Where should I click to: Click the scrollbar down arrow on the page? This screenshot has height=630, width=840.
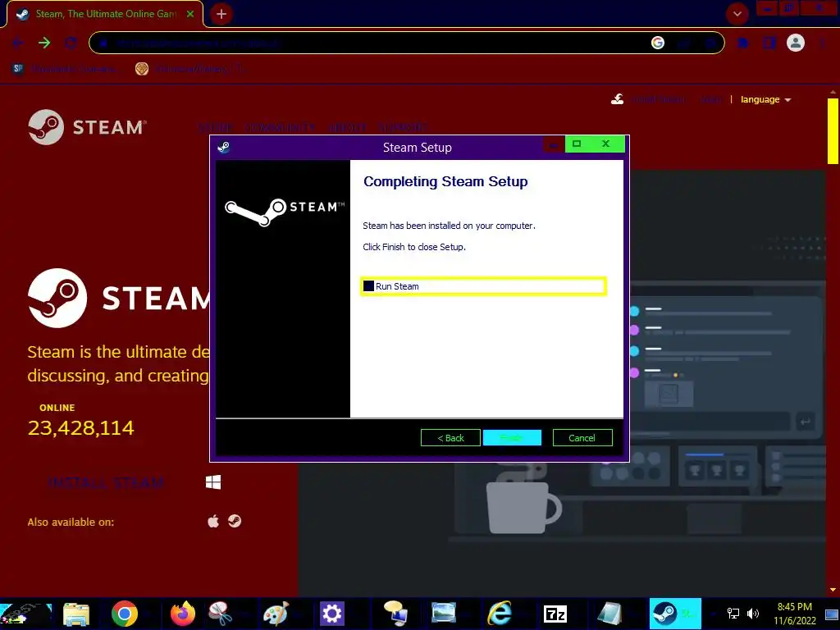pyautogui.click(x=833, y=591)
